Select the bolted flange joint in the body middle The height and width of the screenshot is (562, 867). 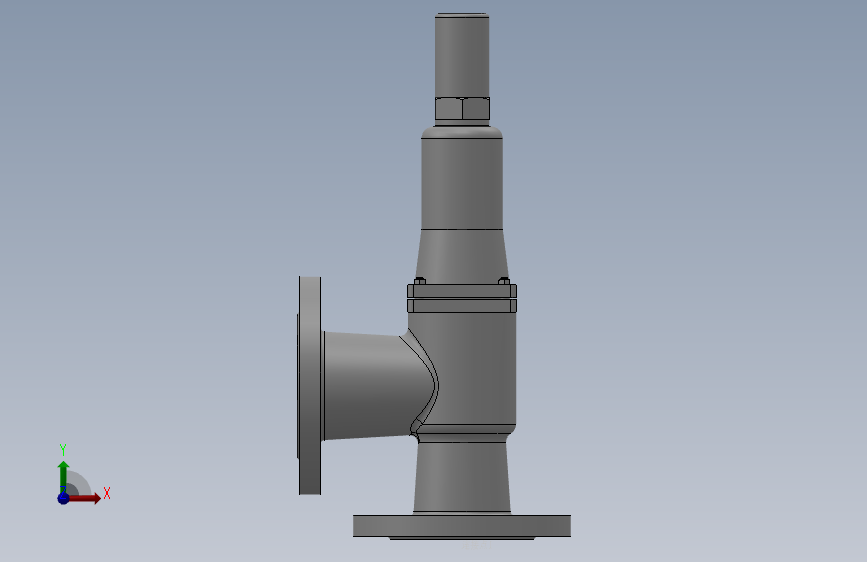coord(462,298)
